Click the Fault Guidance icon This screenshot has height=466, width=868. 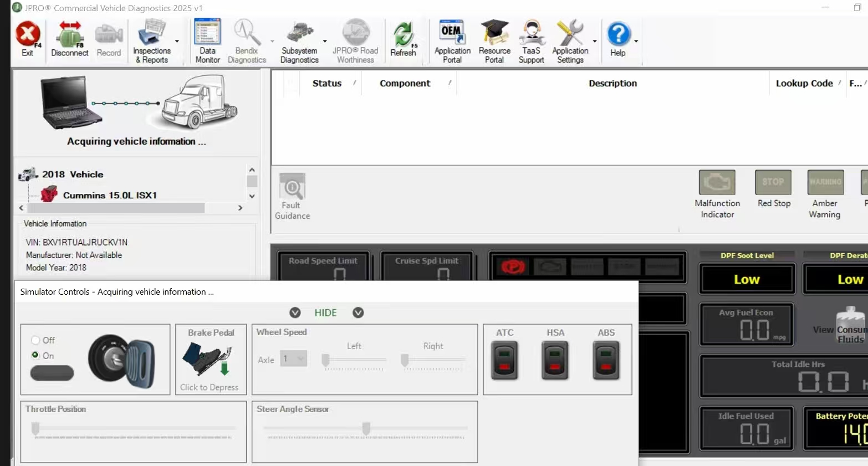click(292, 187)
